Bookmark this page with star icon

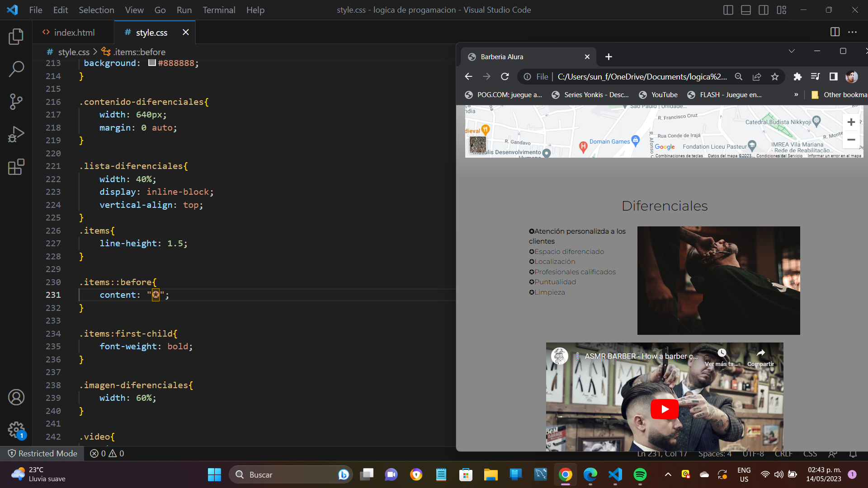[775, 77]
